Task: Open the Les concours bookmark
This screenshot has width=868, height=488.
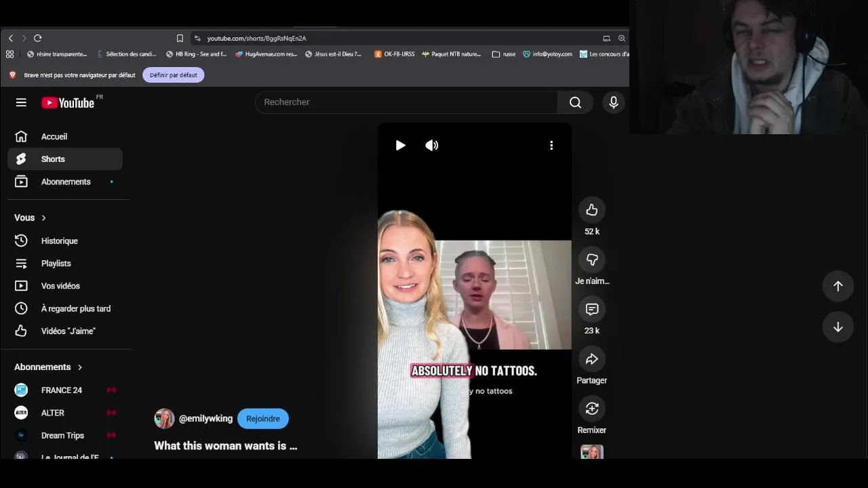Action: point(604,54)
